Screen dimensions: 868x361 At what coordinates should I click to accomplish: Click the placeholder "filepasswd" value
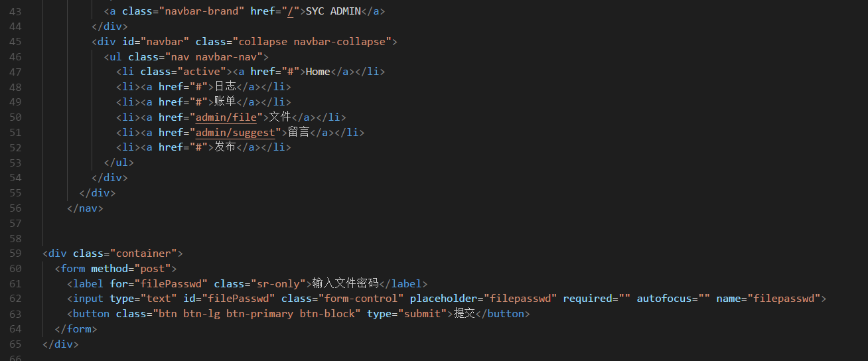tap(520, 299)
